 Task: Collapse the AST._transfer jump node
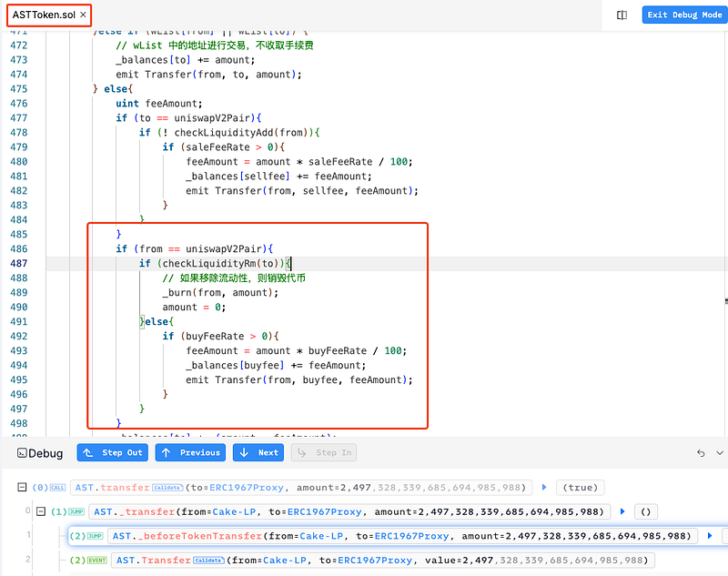(42, 512)
